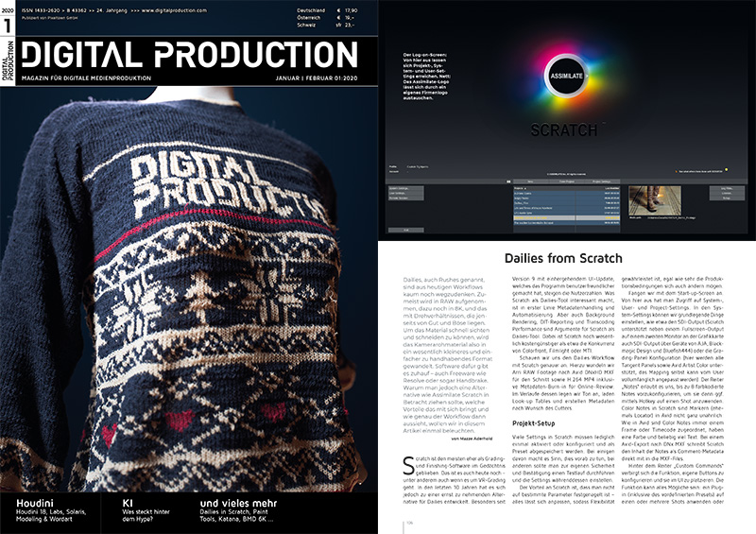756x534 pixels.
Task: Open System Settings in Scratch start screen
Action: pyautogui.click(x=406, y=188)
